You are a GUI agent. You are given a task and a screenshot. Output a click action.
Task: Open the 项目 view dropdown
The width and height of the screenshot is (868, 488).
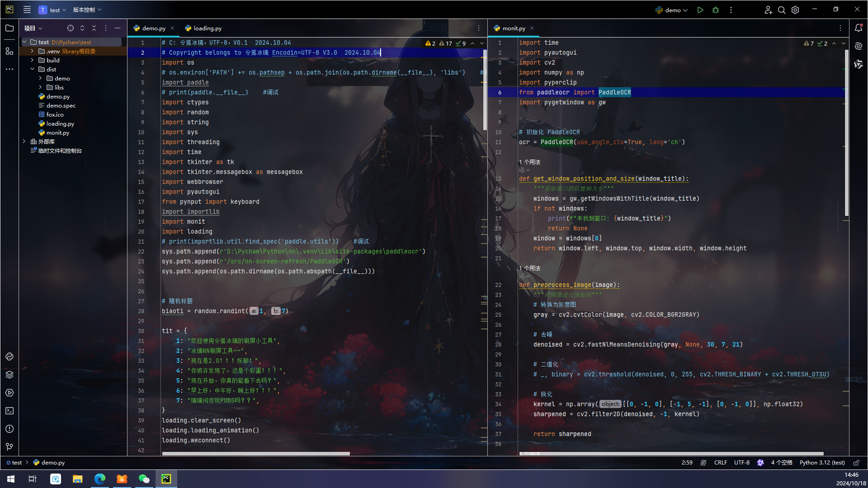33,28
